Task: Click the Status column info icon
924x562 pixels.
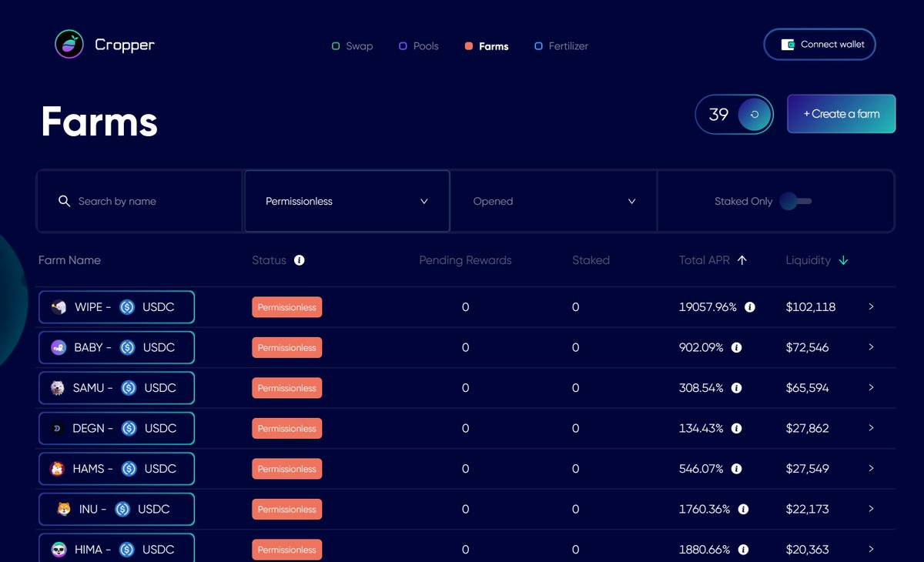Action: pos(300,260)
